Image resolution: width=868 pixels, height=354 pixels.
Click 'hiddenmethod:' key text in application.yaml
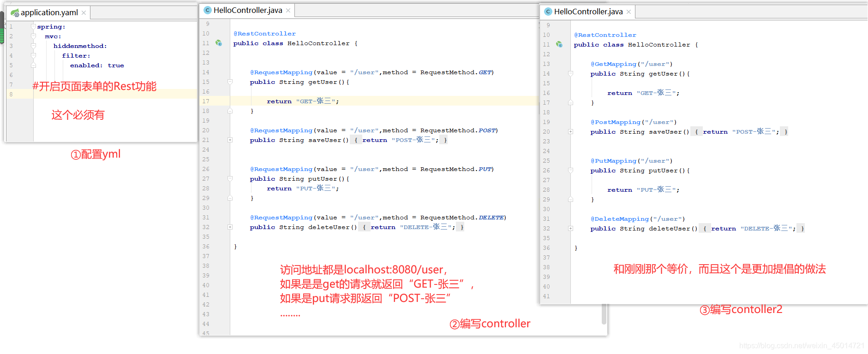pos(80,46)
